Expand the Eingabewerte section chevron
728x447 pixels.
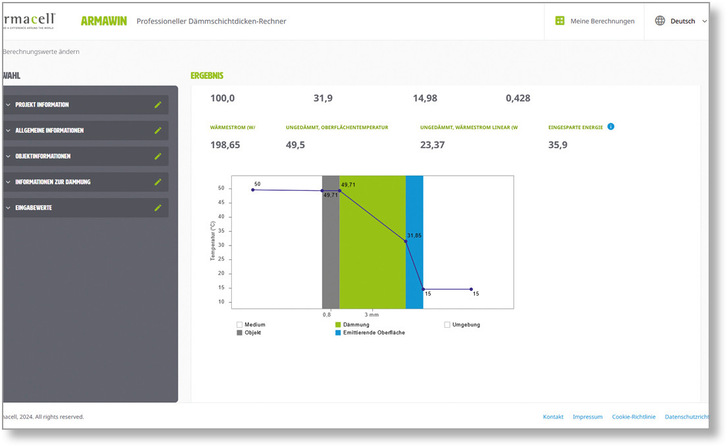point(9,208)
